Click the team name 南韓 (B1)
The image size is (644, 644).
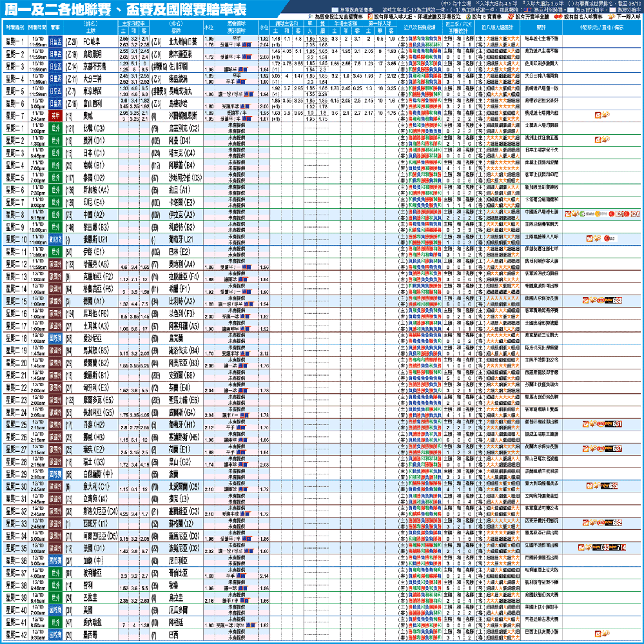click(93, 165)
